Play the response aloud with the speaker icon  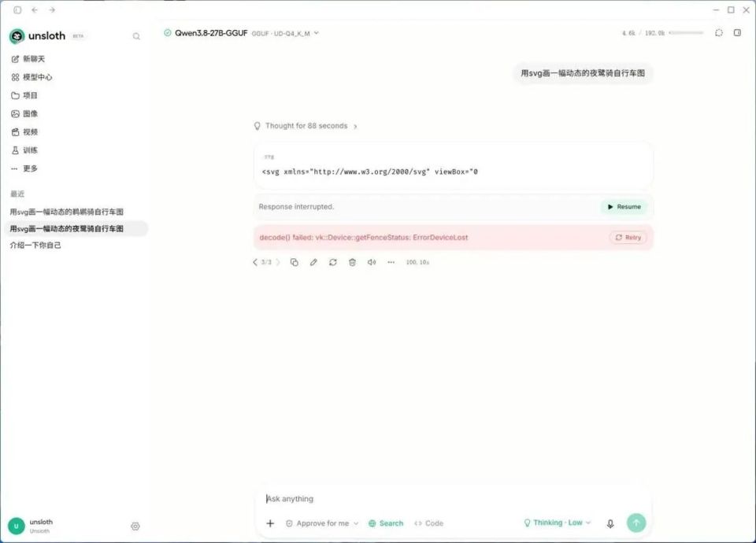tap(372, 262)
